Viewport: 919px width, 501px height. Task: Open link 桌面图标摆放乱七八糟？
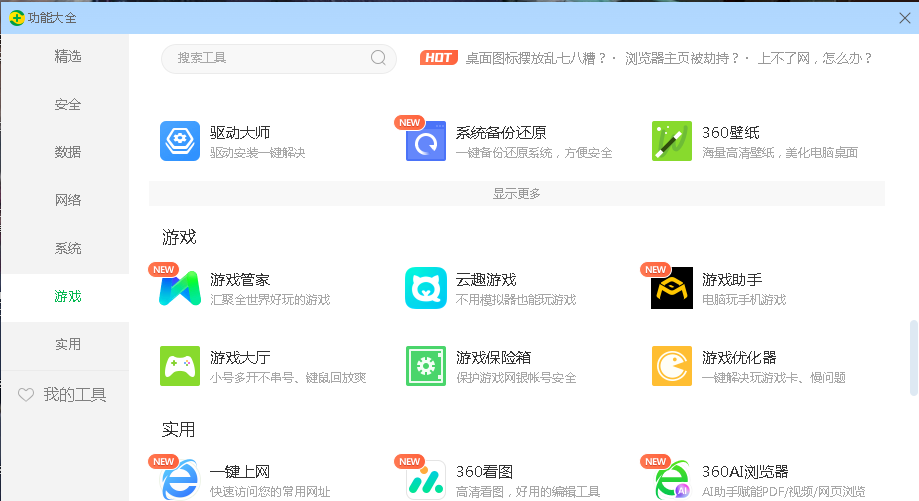coord(536,58)
